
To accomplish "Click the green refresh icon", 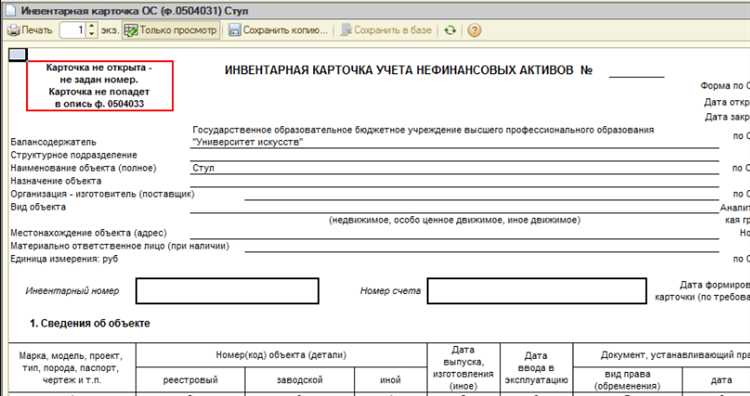I will click(450, 30).
